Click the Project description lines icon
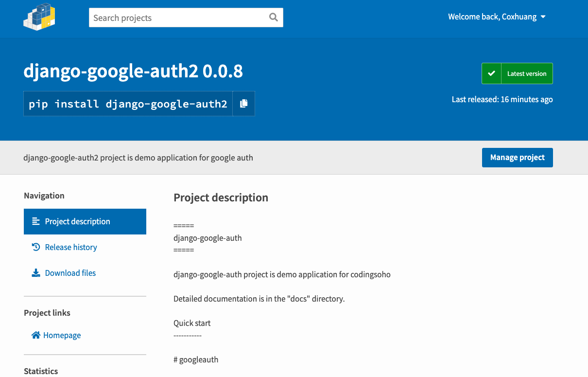The height and width of the screenshot is (377, 588). pos(36,221)
